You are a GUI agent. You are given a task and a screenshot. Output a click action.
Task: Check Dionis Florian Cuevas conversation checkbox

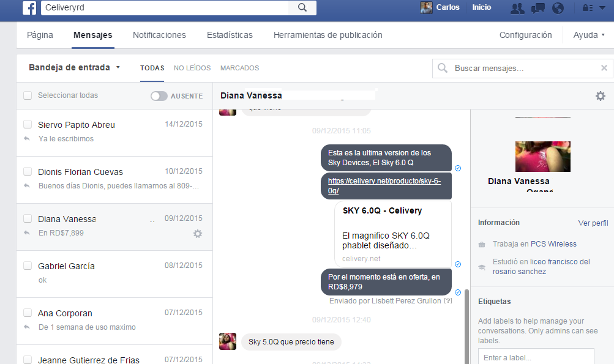(28, 171)
